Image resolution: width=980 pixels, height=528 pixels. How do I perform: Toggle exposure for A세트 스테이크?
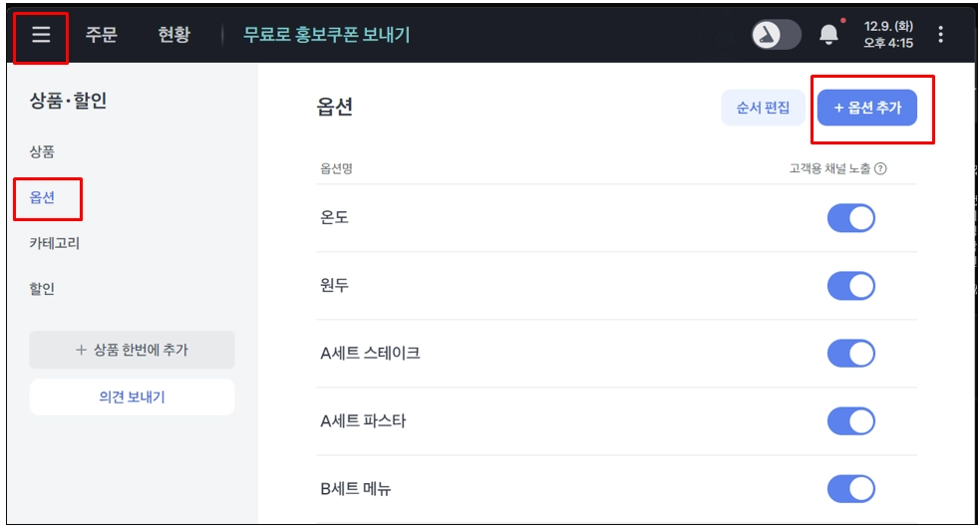coord(851,354)
